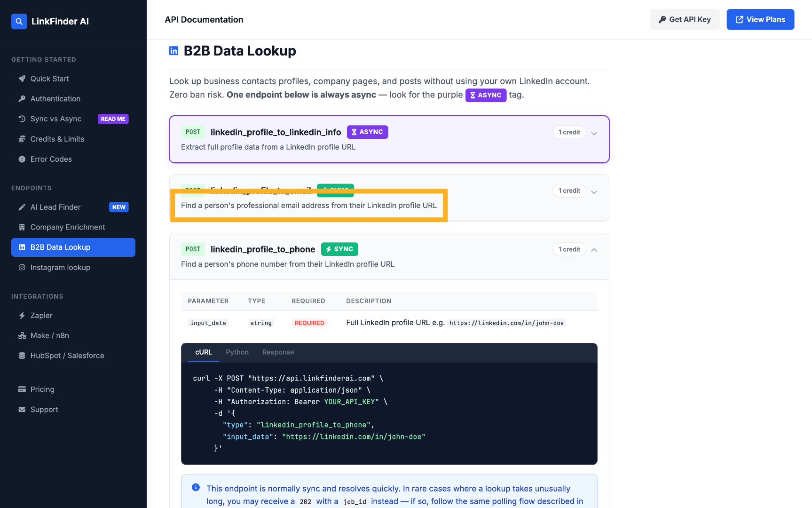Click the SYNC tag on linkedin_profile_to_phone

click(x=339, y=249)
